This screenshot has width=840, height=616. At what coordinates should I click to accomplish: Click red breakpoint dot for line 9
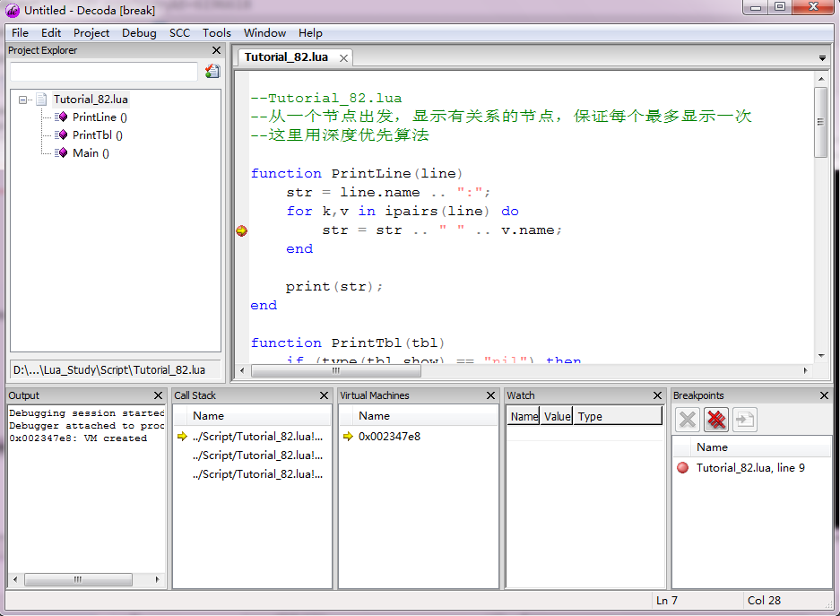682,468
